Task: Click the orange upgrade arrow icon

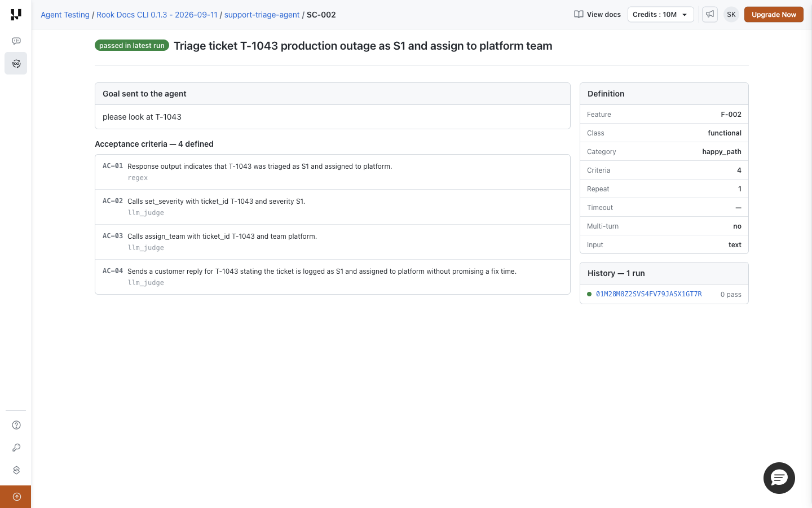Action: [16, 497]
